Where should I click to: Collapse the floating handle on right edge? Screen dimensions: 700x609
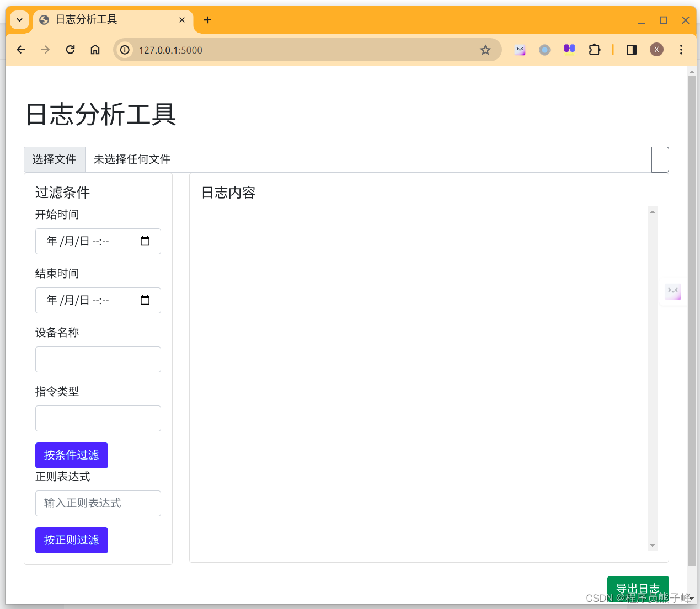click(x=673, y=292)
